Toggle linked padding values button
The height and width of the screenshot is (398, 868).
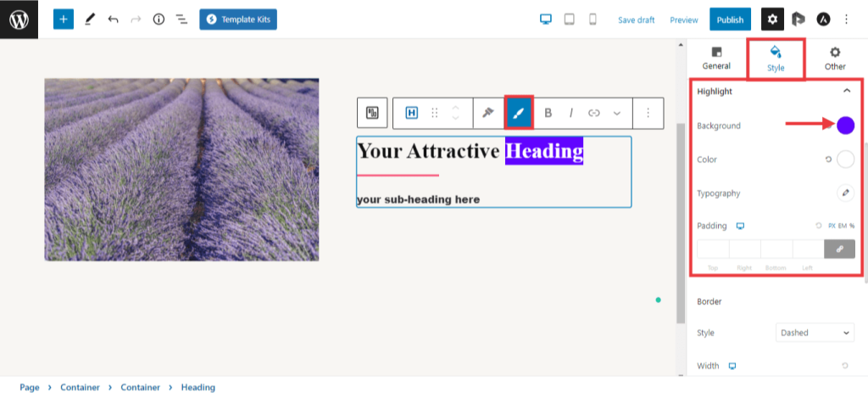[x=839, y=249]
